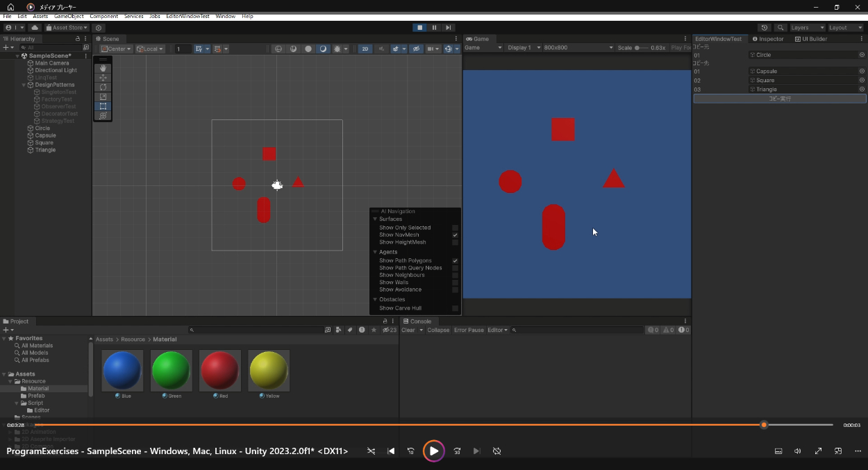The height and width of the screenshot is (470, 868).
Task: Open the GameObject menu
Action: pyautogui.click(x=69, y=16)
